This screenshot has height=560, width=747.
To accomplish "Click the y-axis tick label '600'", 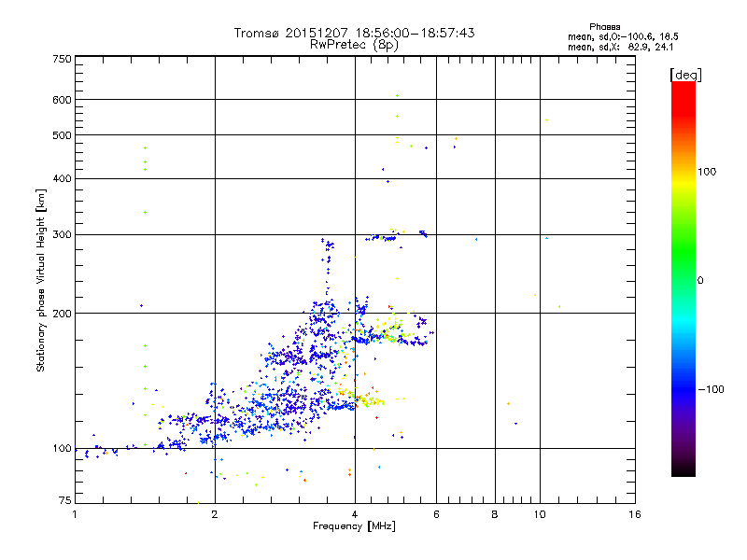I will (62, 100).
